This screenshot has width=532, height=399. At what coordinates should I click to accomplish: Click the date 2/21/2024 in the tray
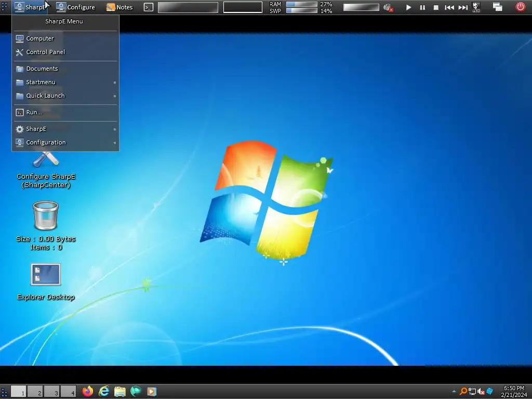514,395
